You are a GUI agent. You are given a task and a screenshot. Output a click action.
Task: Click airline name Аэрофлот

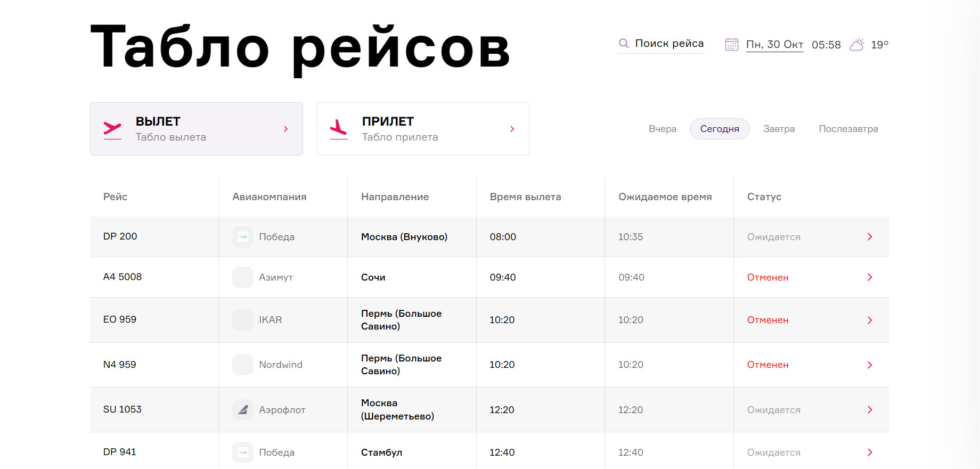[x=282, y=410]
